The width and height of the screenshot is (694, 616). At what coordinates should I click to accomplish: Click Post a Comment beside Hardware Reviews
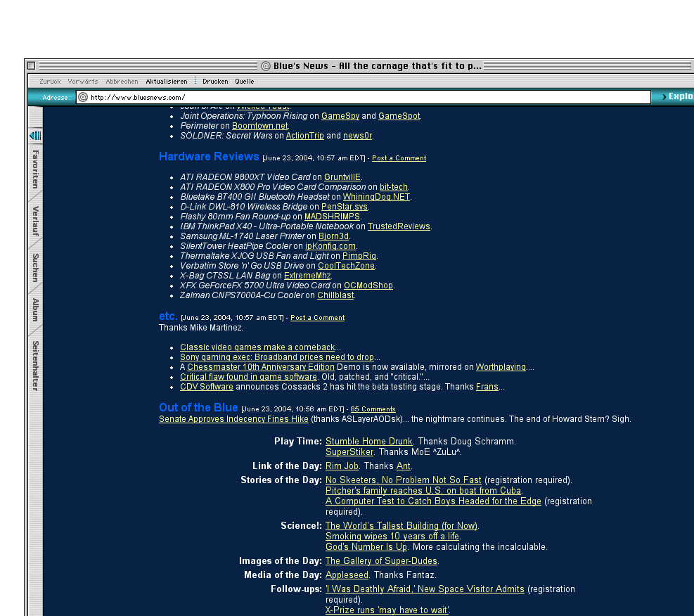(399, 158)
